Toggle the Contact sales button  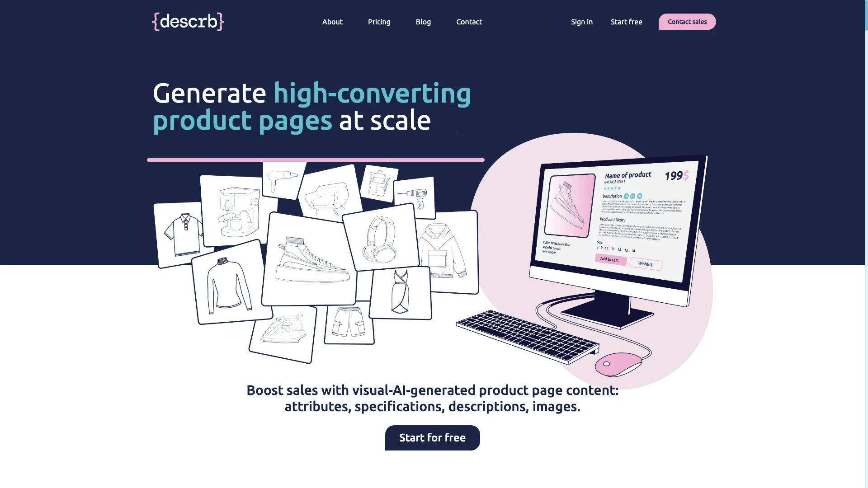(687, 21)
